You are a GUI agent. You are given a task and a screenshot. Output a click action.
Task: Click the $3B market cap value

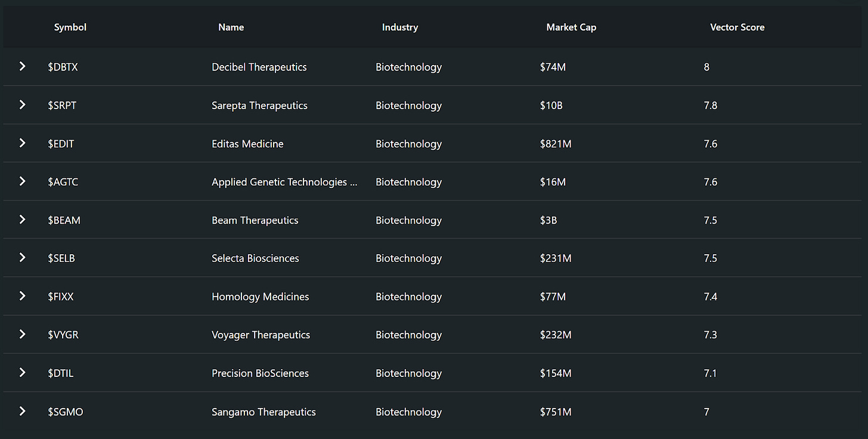tap(548, 220)
